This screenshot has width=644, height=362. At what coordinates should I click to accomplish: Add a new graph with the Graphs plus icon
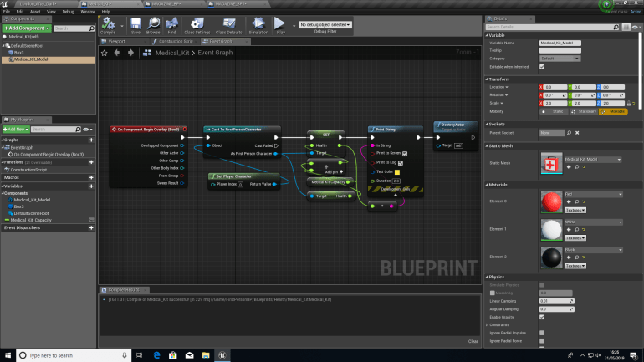91,140
